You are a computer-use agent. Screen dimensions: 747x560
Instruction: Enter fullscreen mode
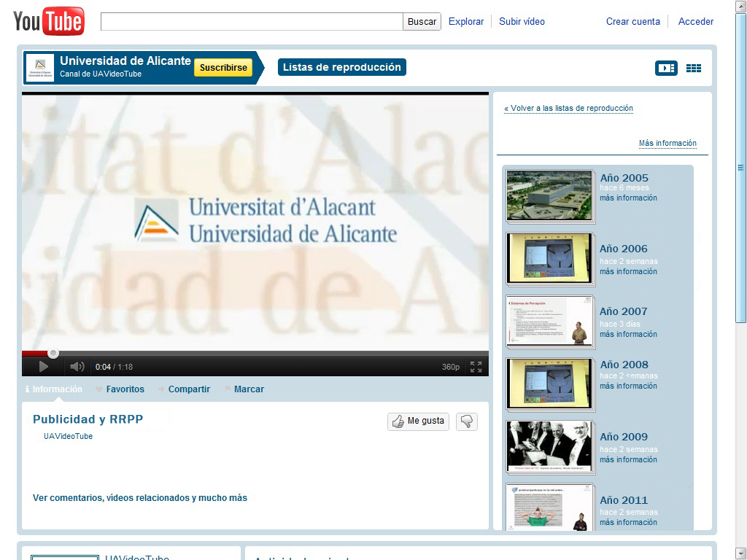point(476,367)
